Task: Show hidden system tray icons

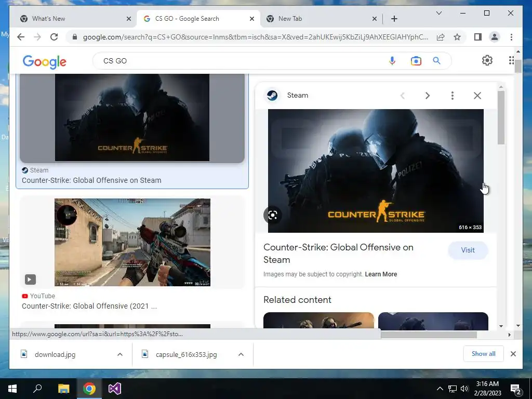Action: tap(440, 389)
